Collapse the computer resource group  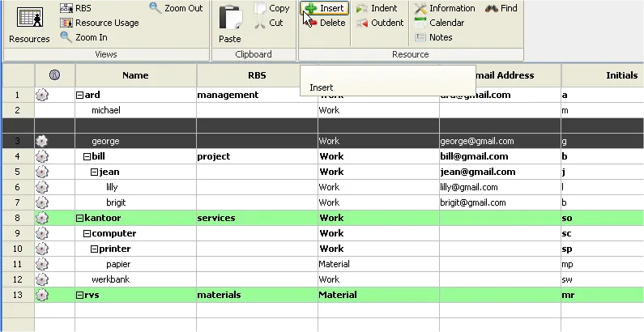pyautogui.click(x=87, y=234)
